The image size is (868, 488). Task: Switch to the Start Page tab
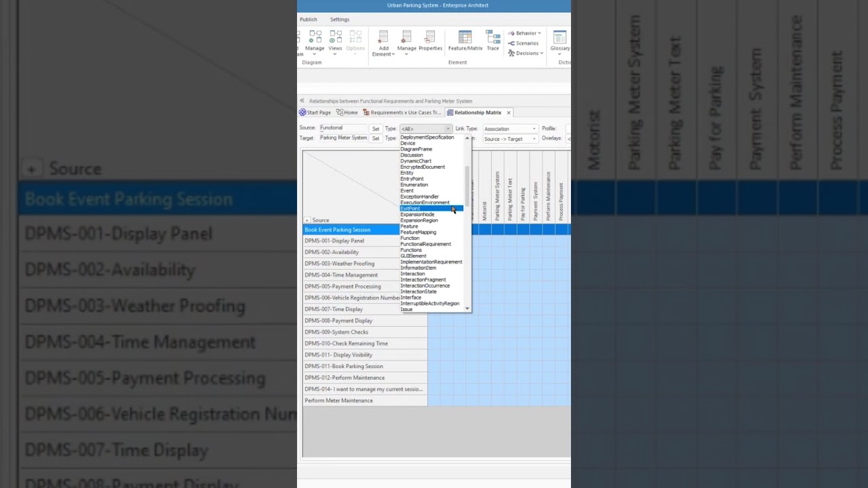pos(315,113)
